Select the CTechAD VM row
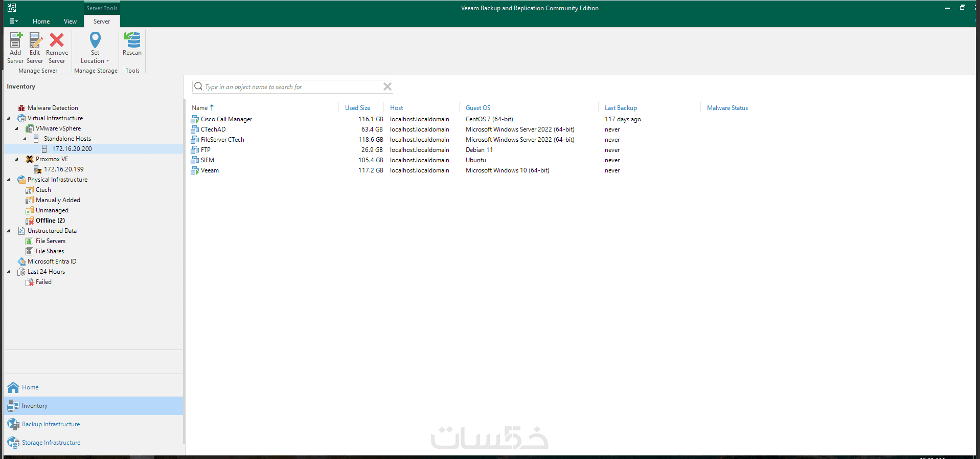 pos(475,129)
